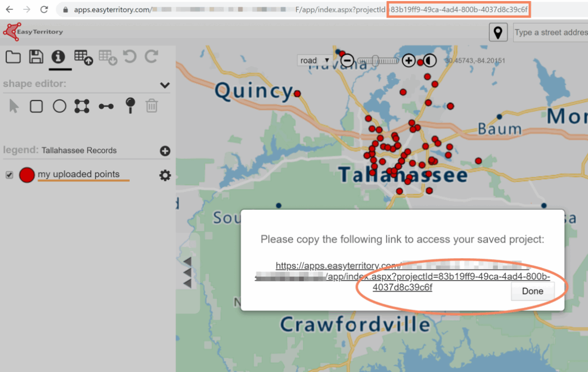Click the map zoom level slider

(377, 60)
